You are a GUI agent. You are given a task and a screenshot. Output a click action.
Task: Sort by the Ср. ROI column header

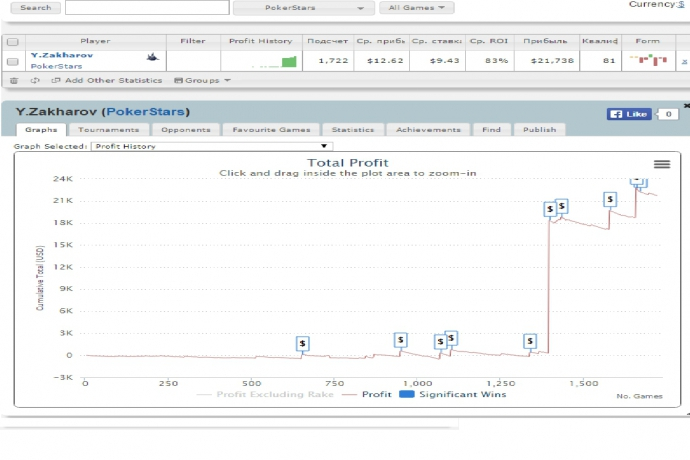489,41
